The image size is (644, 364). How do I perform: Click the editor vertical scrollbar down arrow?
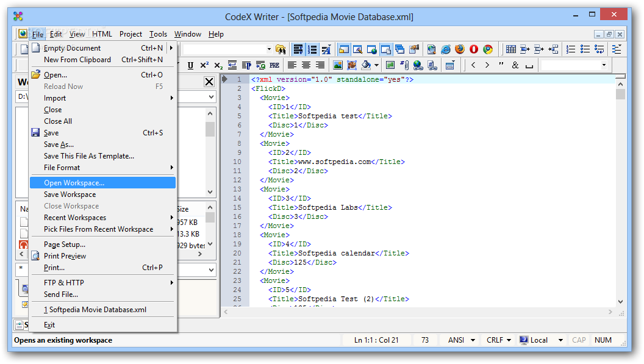click(620, 302)
